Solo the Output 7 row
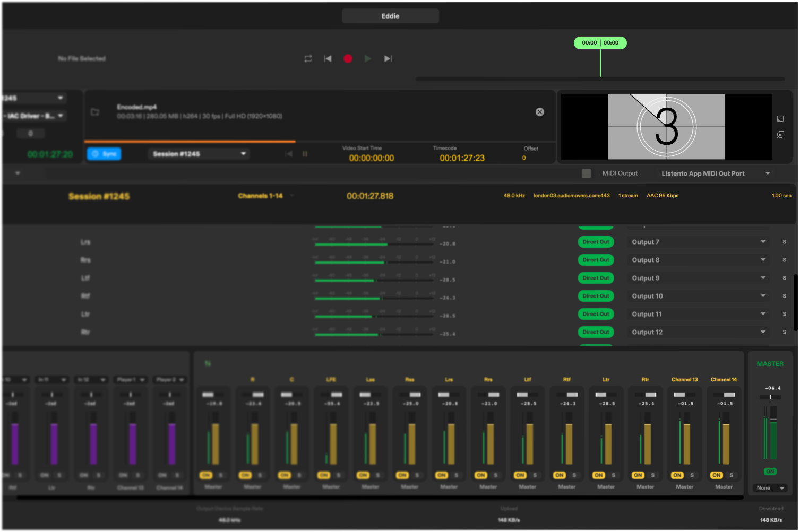 (784, 242)
